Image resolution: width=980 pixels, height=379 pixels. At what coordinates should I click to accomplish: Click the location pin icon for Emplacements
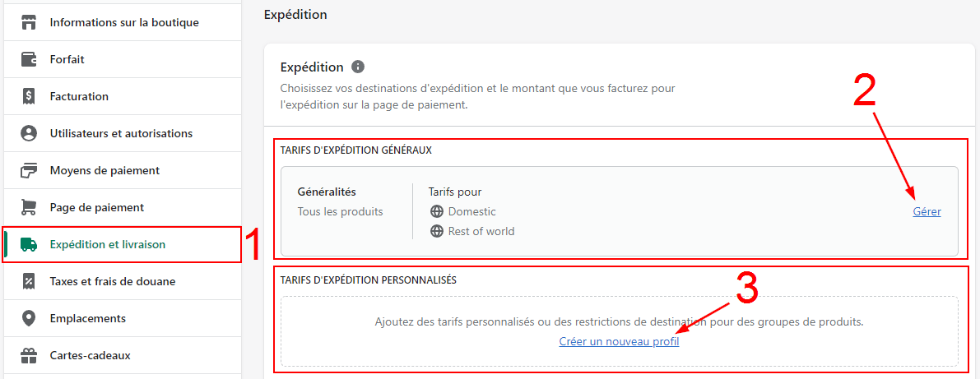coord(29,318)
